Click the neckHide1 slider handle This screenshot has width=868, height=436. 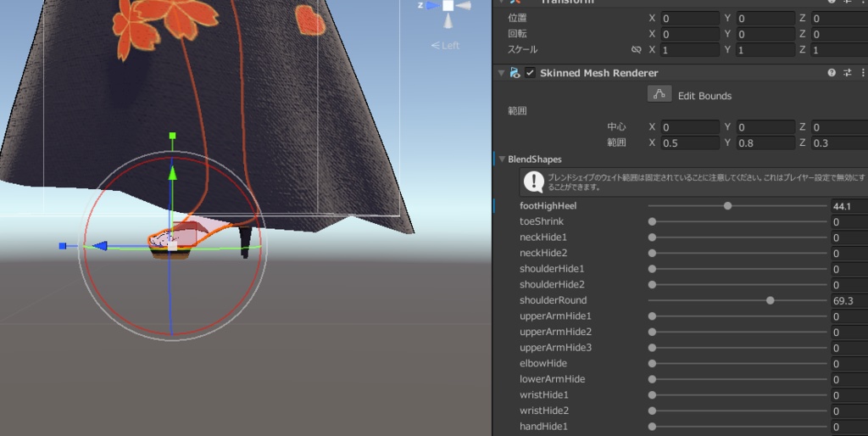point(652,238)
